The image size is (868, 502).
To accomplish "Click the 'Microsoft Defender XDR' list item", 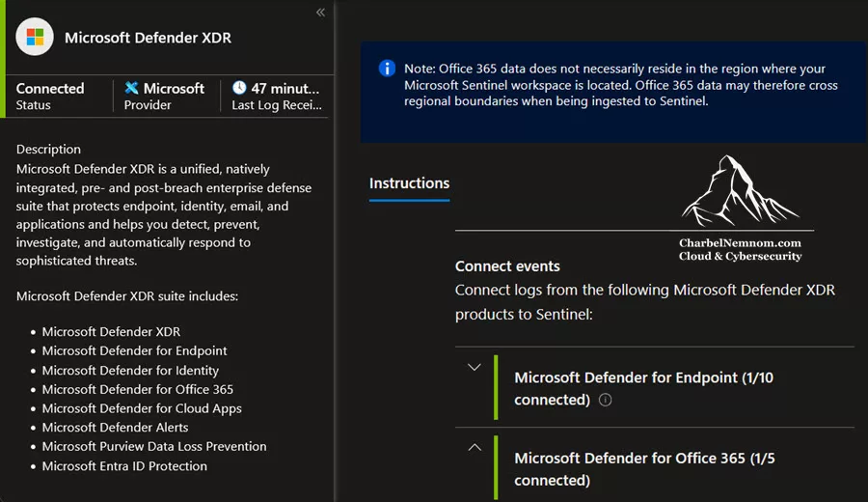I will point(111,331).
